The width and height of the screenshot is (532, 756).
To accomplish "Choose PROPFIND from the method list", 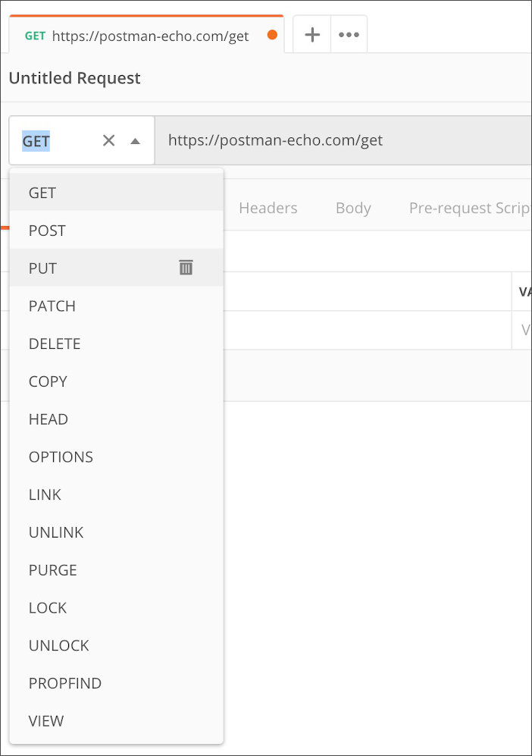I will (x=116, y=682).
